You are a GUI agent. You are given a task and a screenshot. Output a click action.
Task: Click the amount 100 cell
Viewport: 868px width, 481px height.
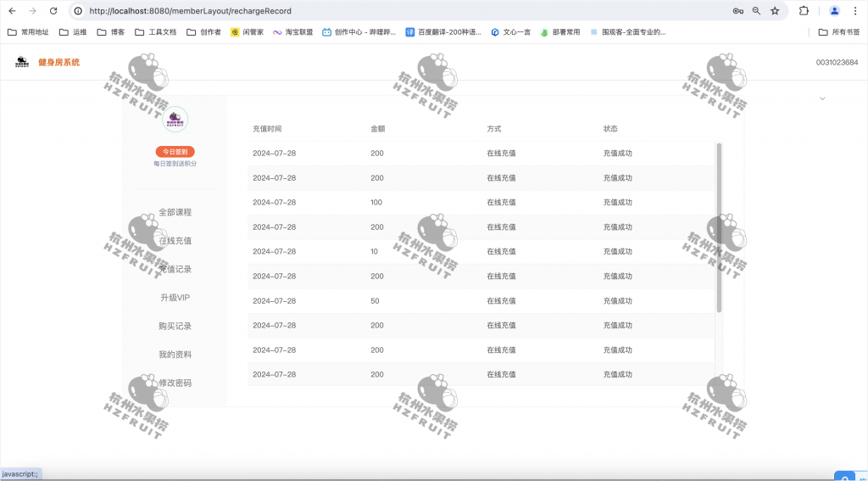(x=376, y=202)
